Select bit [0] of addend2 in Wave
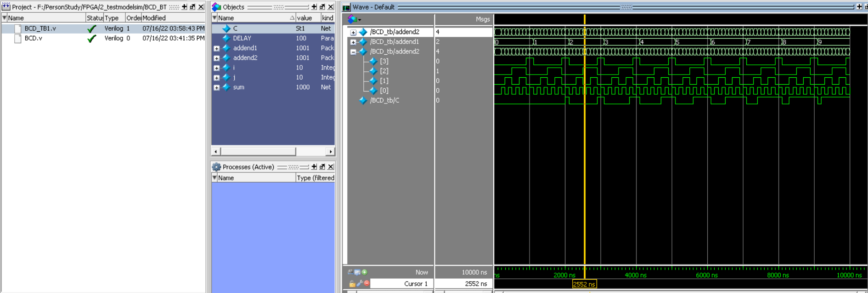The image size is (868, 293). 384,91
